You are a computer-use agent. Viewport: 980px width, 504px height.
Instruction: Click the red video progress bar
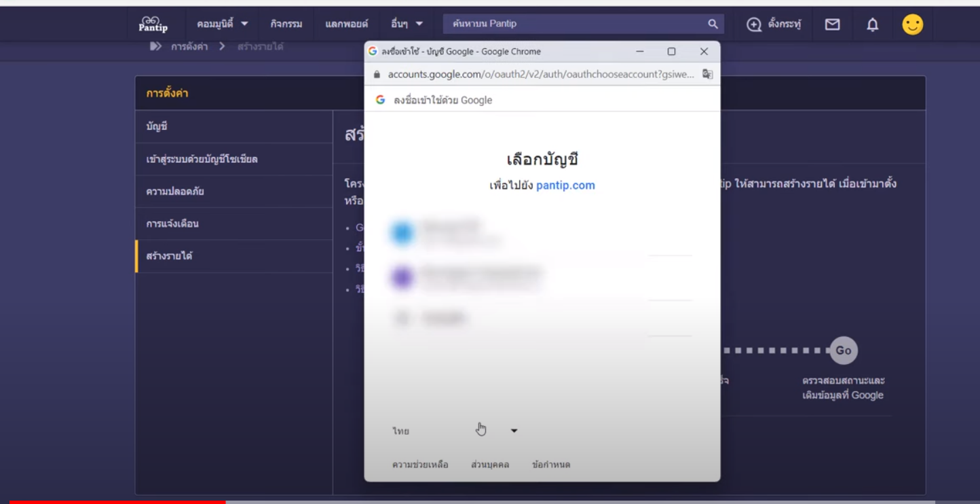(x=117, y=502)
